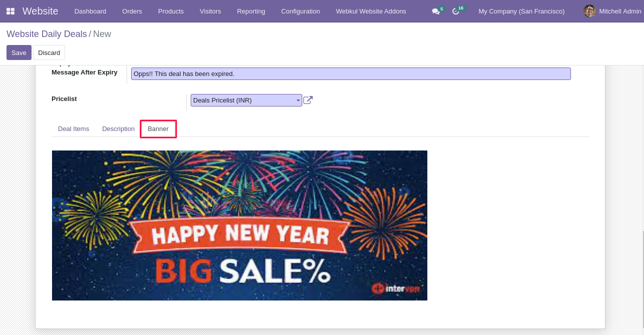This screenshot has width=644, height=335.
Task: Open Pricelist external link icon
Action: 308,100
